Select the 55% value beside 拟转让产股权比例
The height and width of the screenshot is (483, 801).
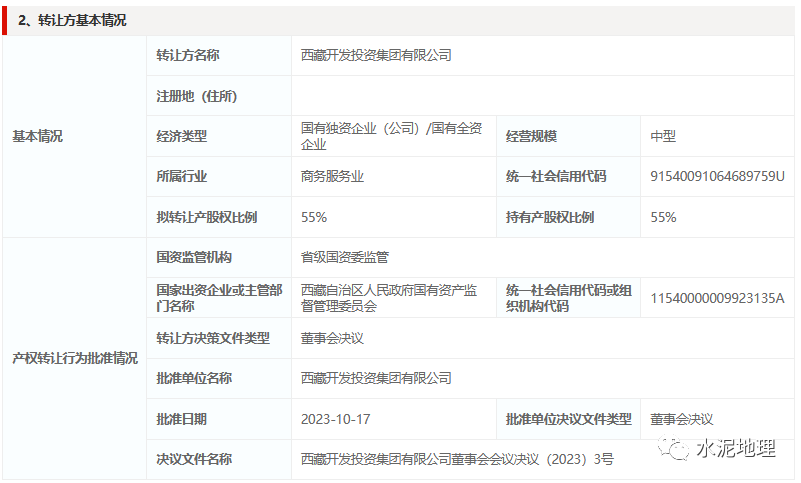pos(314,217)
